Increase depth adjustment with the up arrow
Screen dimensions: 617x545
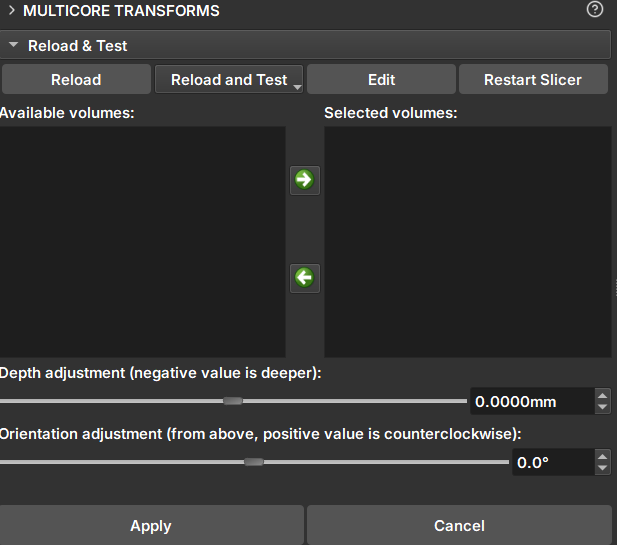click(x=602, y=396)
